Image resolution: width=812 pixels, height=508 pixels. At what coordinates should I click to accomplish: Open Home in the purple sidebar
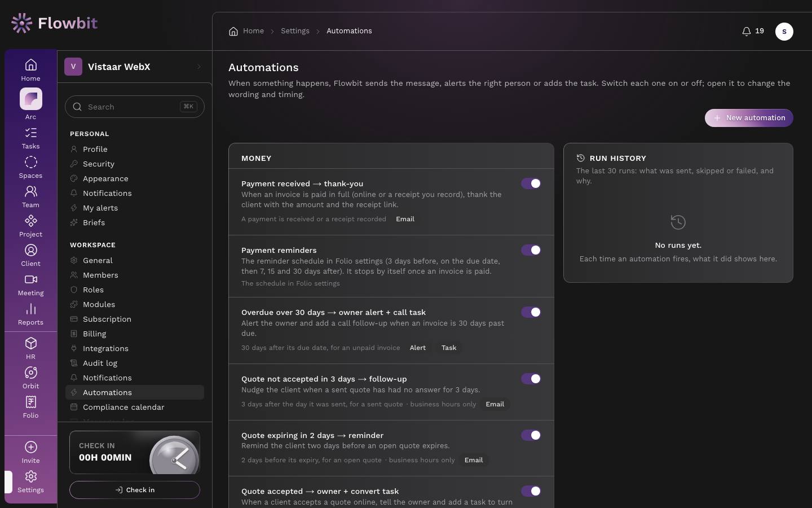(30, 70)
